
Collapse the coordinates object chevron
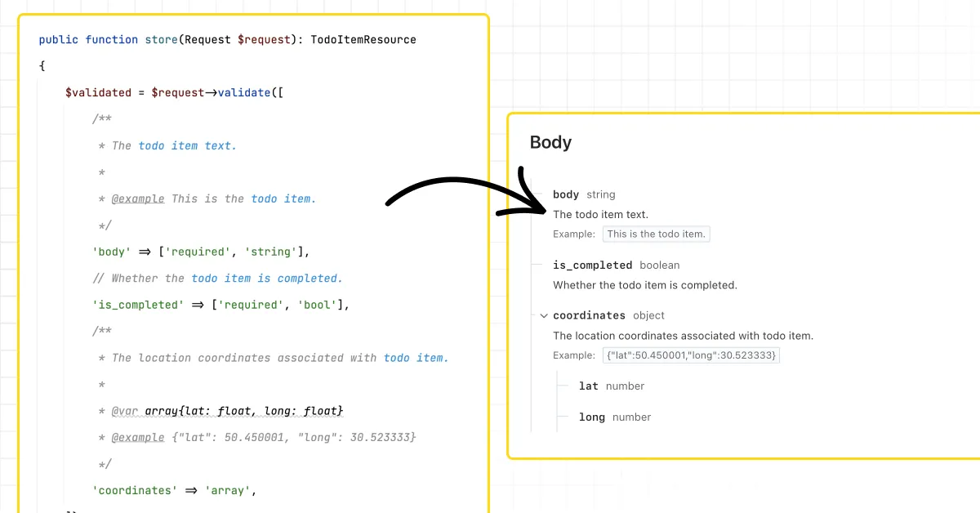click(x=543, y=315)
